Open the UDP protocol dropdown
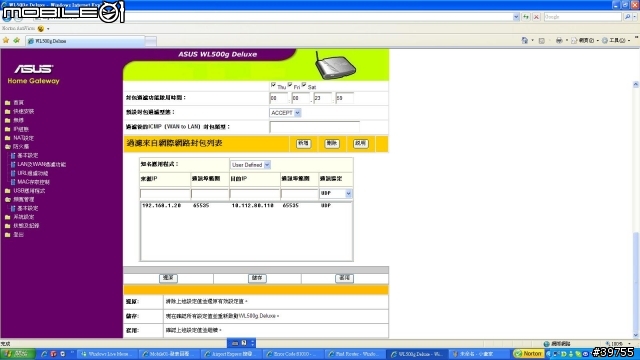 pos(336,193)
